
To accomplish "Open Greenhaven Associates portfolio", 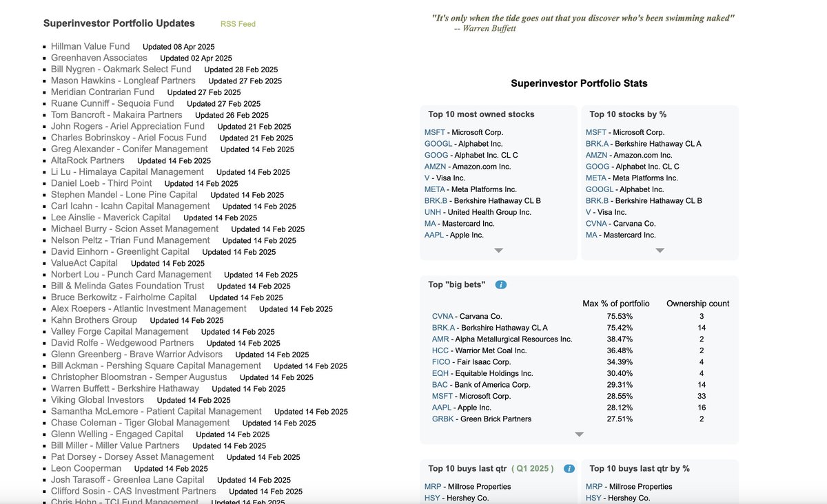I will pyautogui.click(x=99, y=58).
